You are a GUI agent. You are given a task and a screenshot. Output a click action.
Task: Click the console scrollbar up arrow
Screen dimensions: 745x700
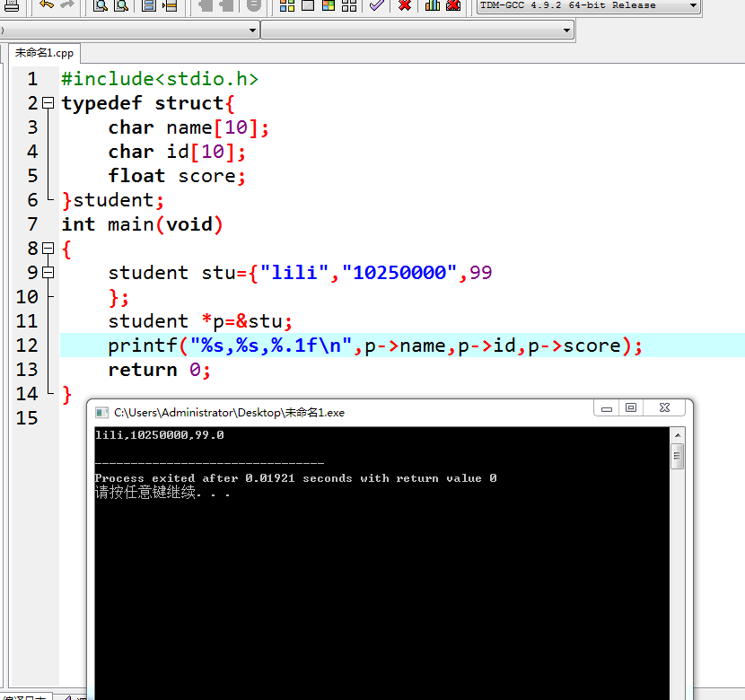(x=678, y=435)
